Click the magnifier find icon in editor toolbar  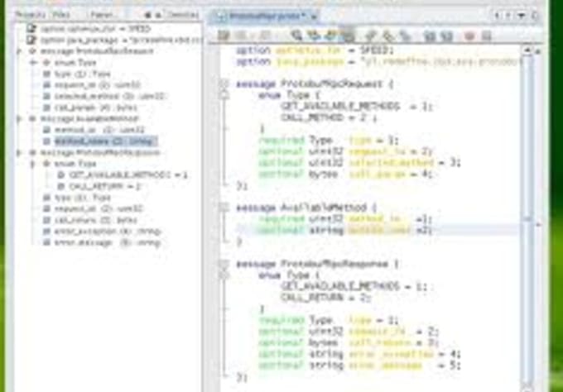pyautogui.click(x=296, y=35)
